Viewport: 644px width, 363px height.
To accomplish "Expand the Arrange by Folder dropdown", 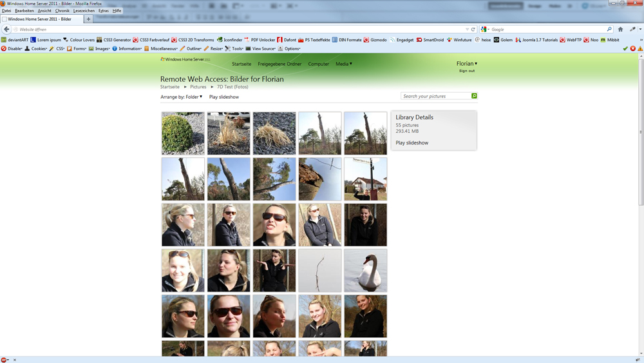I will pos(181,97).
